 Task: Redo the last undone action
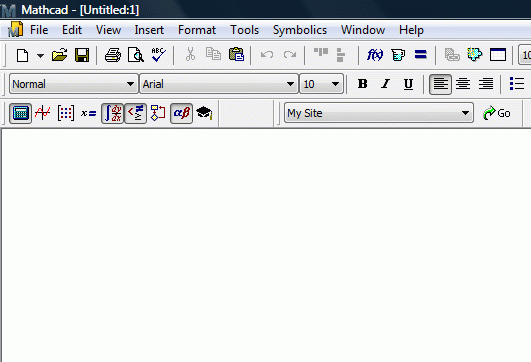point(290,55)
